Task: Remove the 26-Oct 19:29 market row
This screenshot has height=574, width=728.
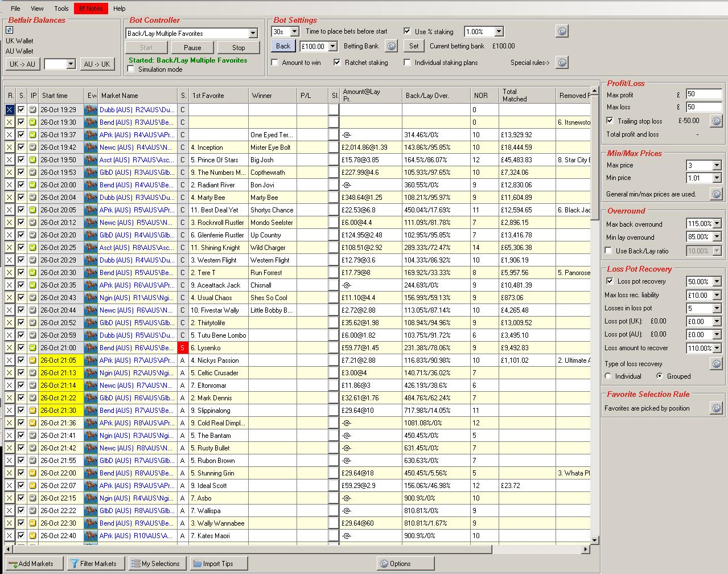Action: pyautogui.click(x=10, y=110)
